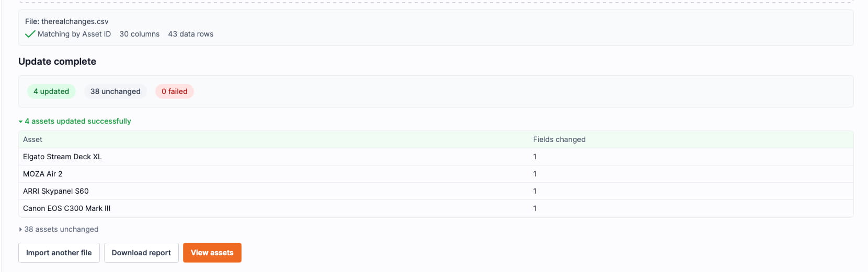Click the 30 columns label
Viewport: 868px width, 272px height.
tap(139, 34)
